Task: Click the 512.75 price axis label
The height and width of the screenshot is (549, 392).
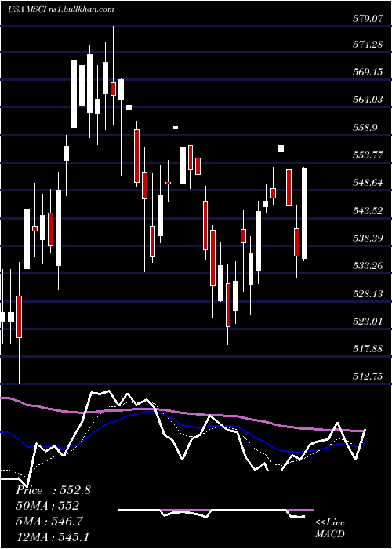Action: (x=368, y=376)
